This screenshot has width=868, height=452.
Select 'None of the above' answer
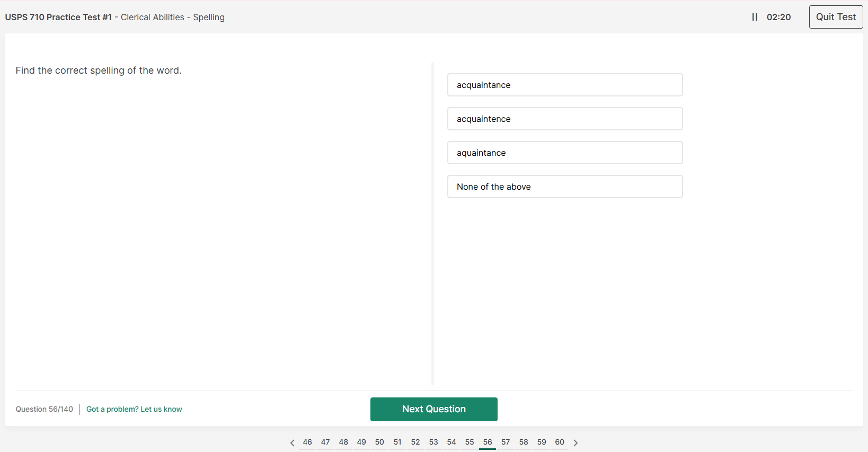[564, 187]
